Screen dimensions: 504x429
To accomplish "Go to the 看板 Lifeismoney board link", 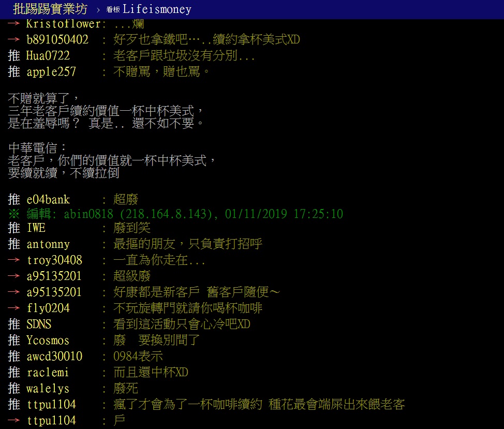I will pyautogui.click(x=149, y=9).
